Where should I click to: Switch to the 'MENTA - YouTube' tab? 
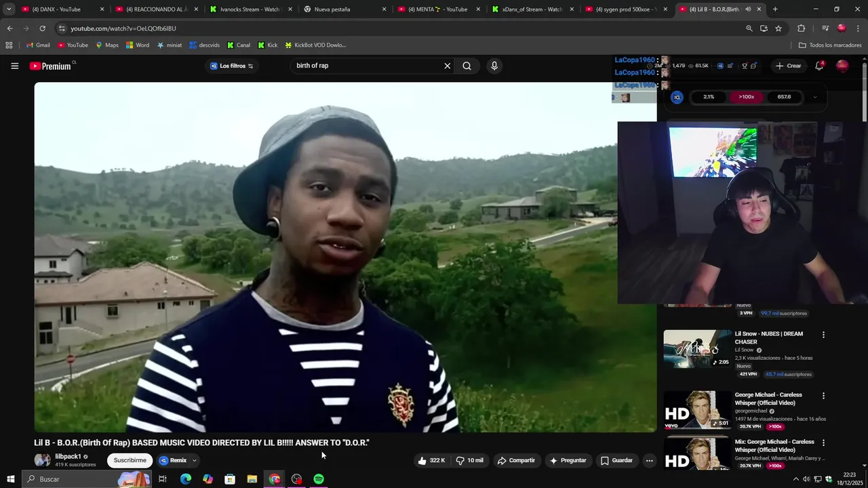pyautogui.click(x=437, y=9)
